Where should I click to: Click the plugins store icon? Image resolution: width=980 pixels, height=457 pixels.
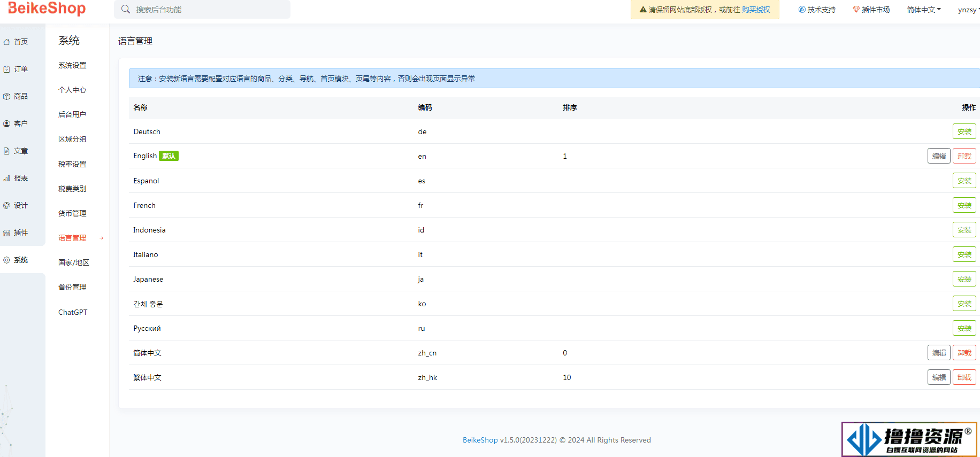click(x=6, y=233)
